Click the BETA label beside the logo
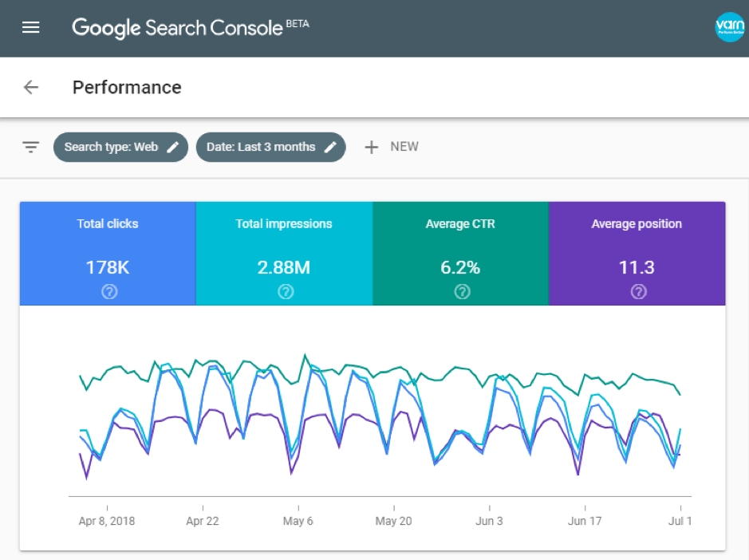This screenshot has width=749, height=560. 298,24
